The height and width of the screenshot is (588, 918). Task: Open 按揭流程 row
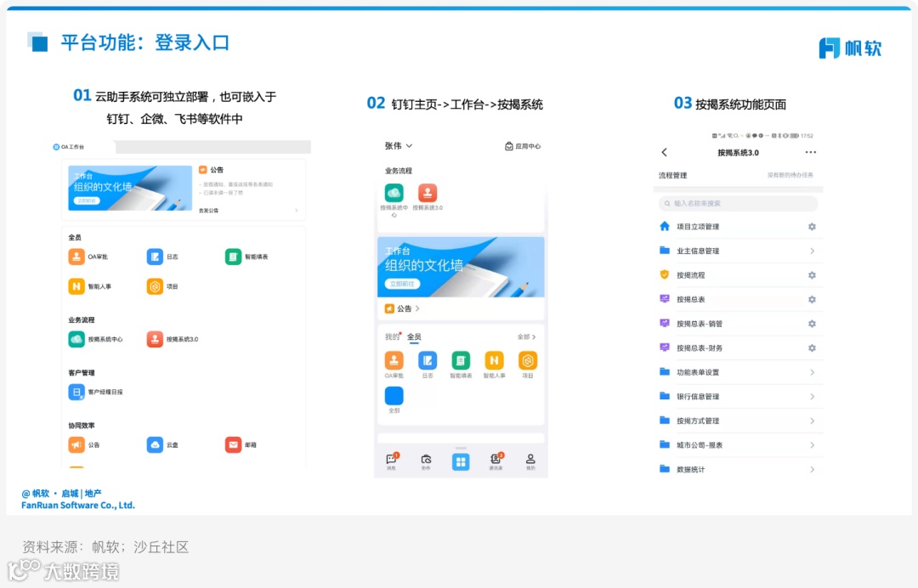tap(738, 275)
